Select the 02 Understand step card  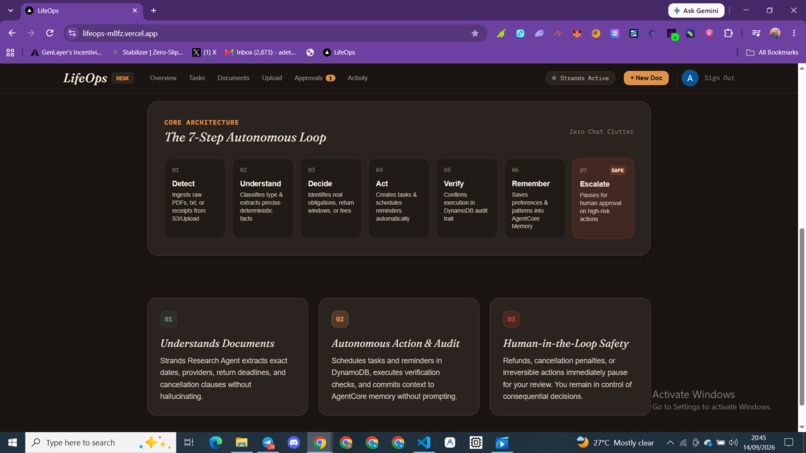tap(263, 198)
